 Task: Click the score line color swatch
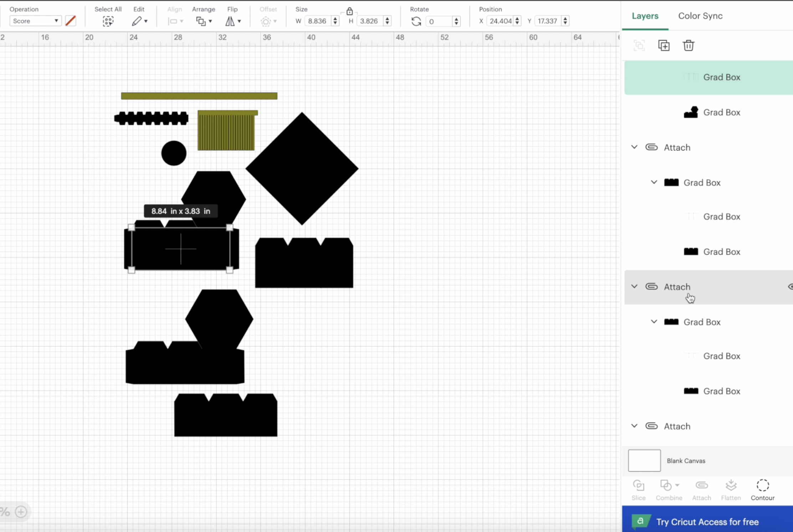pos(71,21)
